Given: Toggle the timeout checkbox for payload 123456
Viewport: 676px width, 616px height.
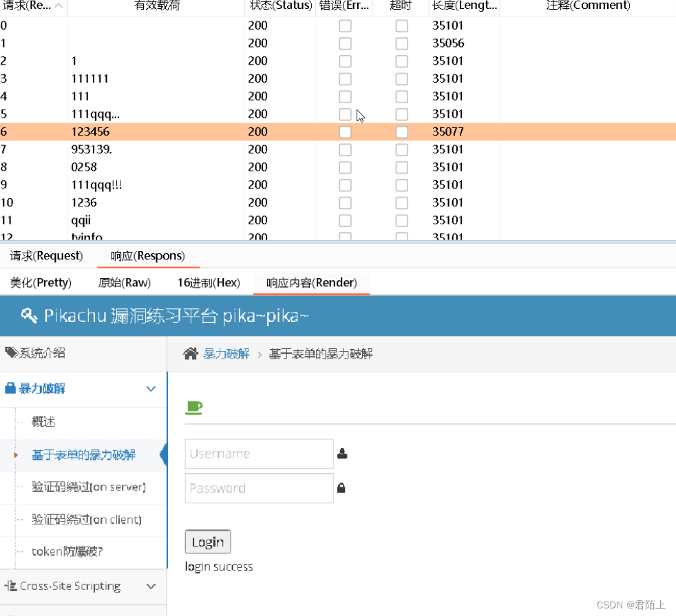Looking at the screenshot, I should 402,132.
